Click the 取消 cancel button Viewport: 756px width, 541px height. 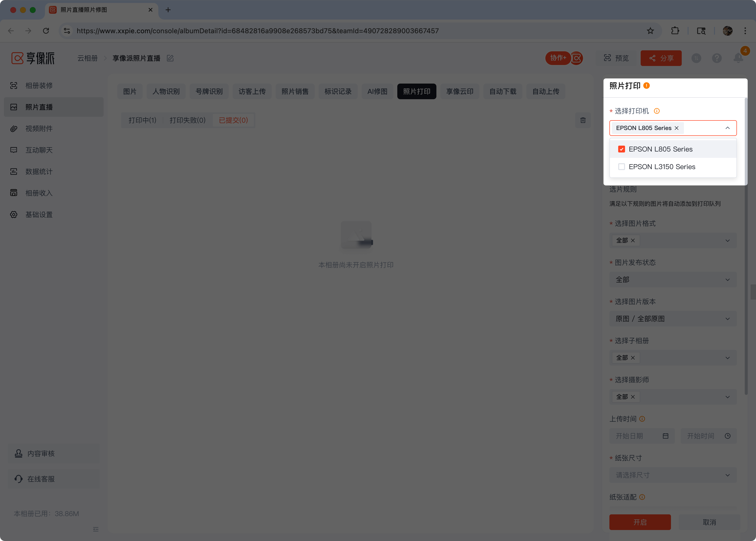point(709,522)
